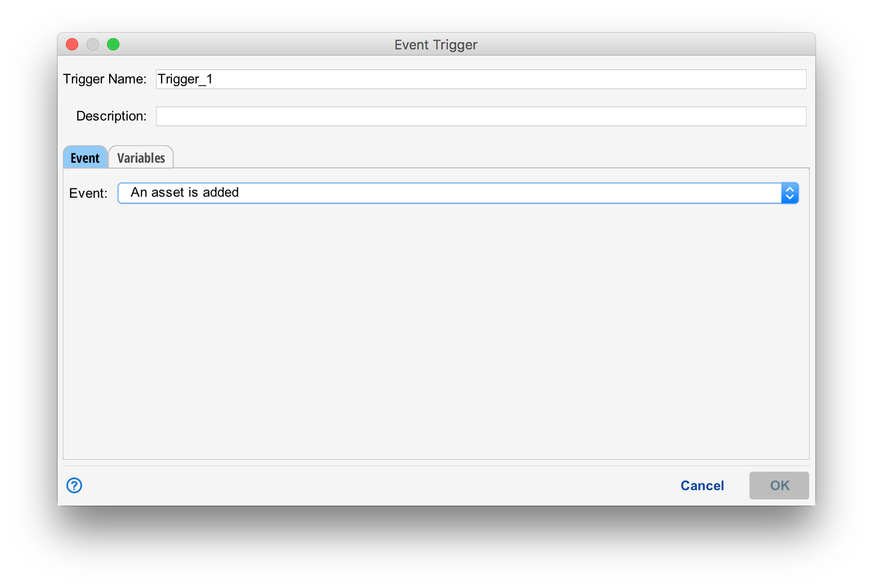Open help with the question mark icon
The height and width of the screenshot is (588, 873).
[74, 485]
